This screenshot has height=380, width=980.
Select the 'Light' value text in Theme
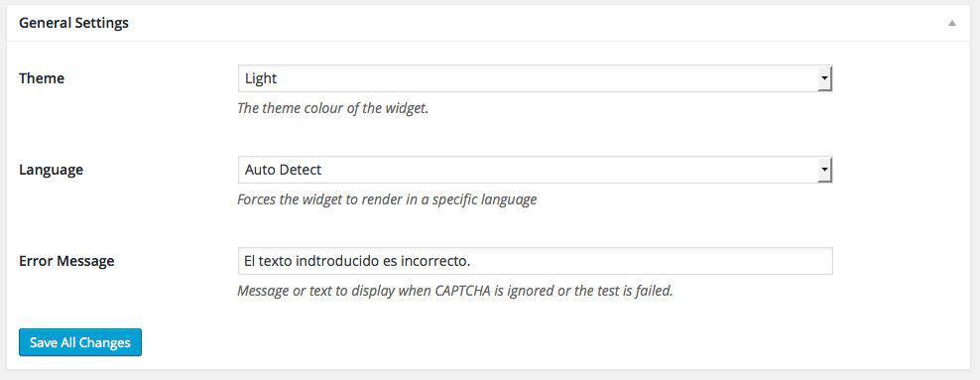[261, 78]
